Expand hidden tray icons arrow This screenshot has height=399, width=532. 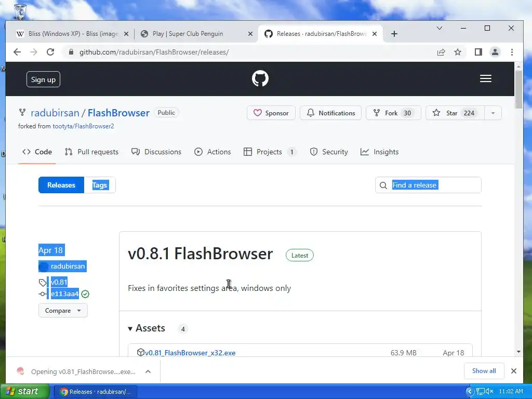(x=470, y=391)
